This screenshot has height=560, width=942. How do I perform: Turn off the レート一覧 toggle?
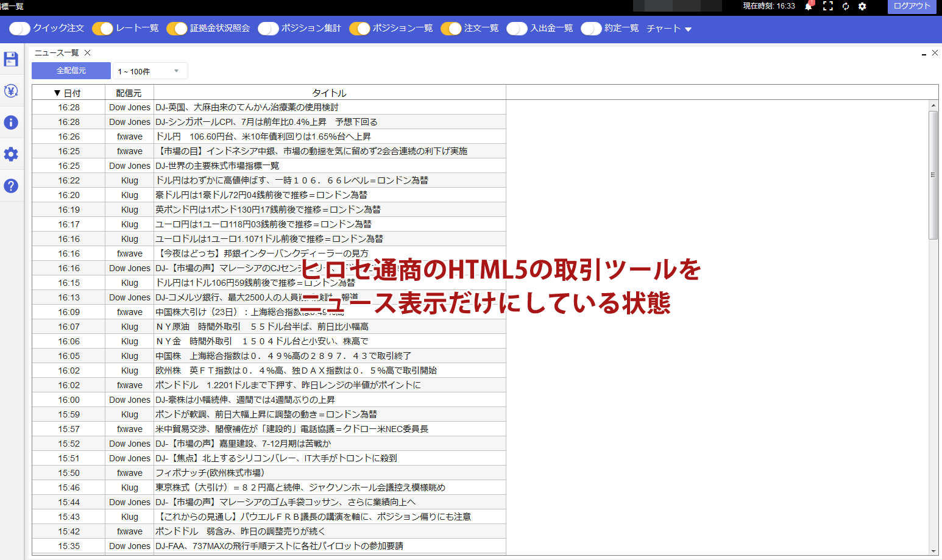pos(102,29)
